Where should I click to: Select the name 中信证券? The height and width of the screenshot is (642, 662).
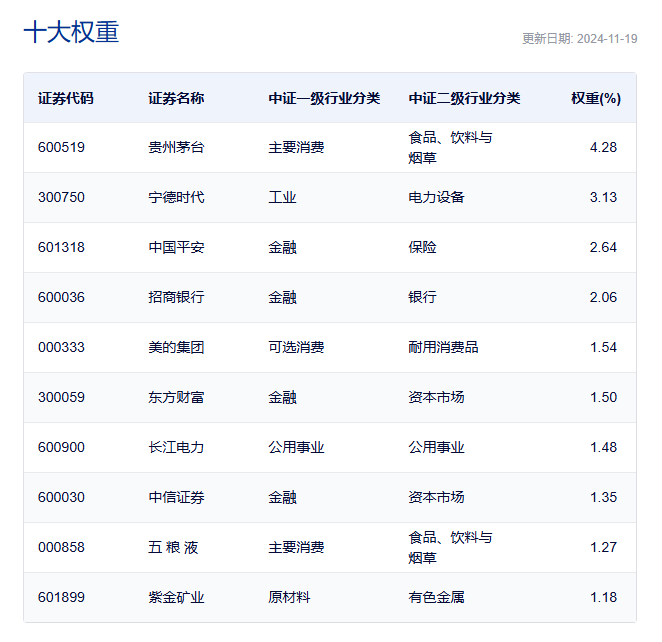176,497
